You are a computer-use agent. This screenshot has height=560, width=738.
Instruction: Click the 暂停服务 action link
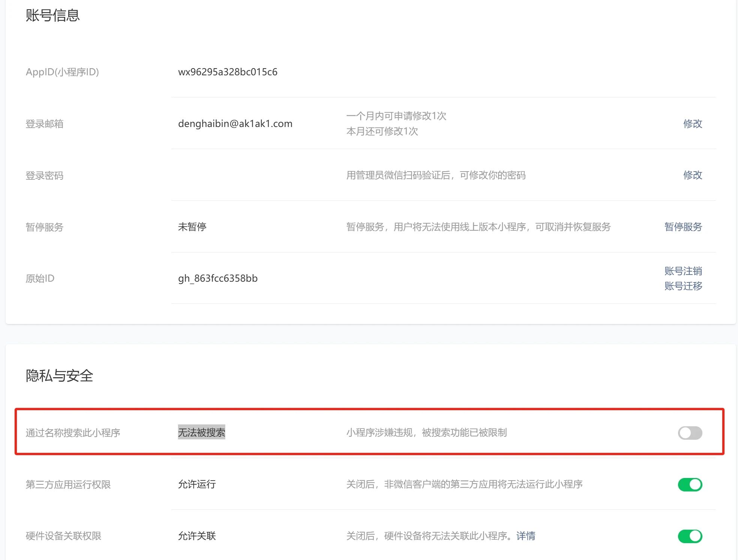coord(683,227)
